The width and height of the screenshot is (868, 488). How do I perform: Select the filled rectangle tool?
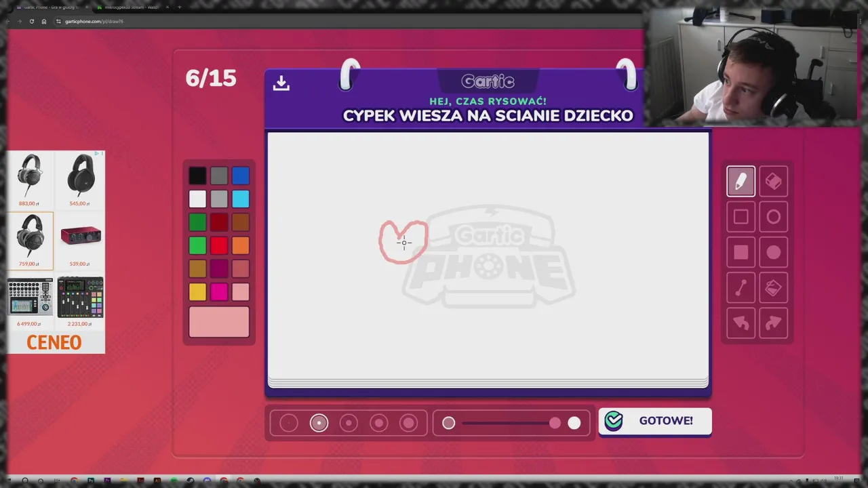741,252
